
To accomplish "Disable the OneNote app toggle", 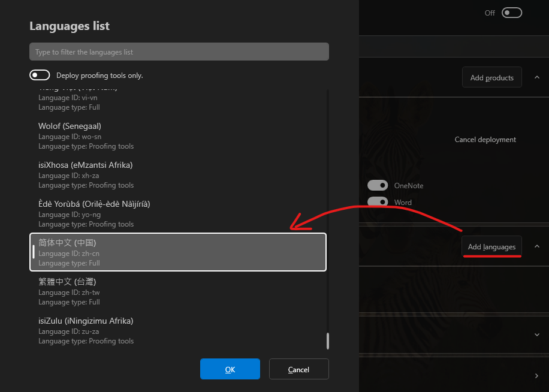I will pos(378,186).
